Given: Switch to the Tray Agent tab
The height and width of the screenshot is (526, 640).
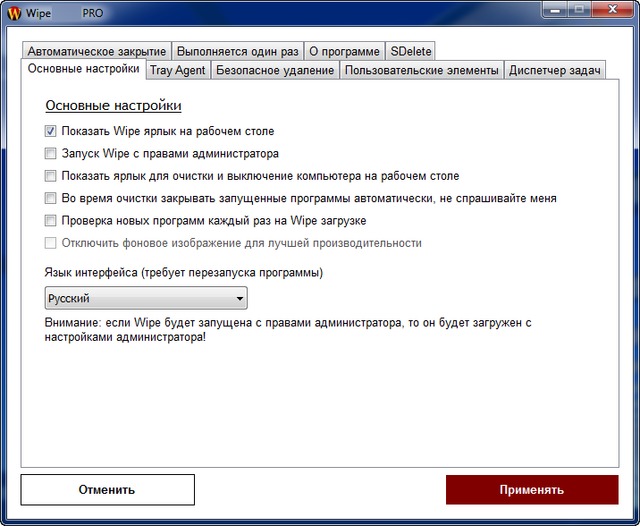Looking at the screenshot, I should coord(177,70).
